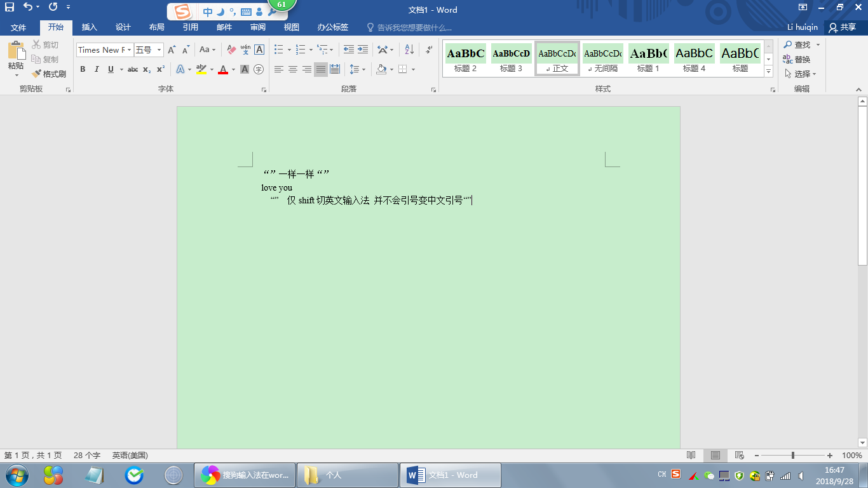Switch to the 插入 (Insert) tab
The width and height of the screenshot is (868, 488).
90,27
